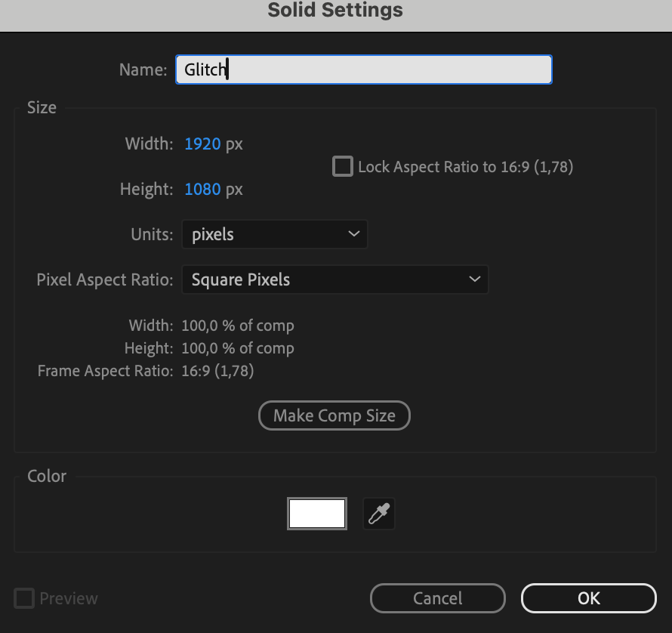Expand the Pixel Aspect Ratio dropdown
The height and width of the screenshot is (633, 672).
pyautogui.click(x=334, y=279)
